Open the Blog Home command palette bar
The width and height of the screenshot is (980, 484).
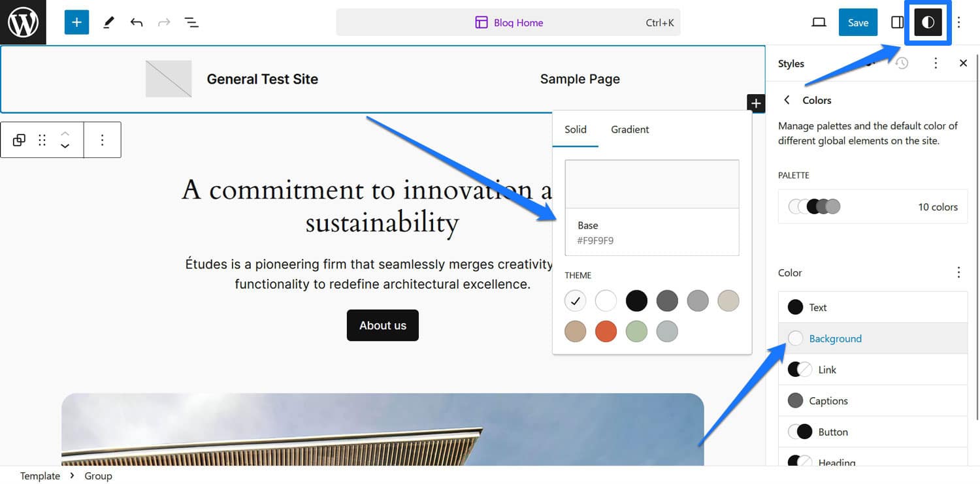[x=508, y=22]
